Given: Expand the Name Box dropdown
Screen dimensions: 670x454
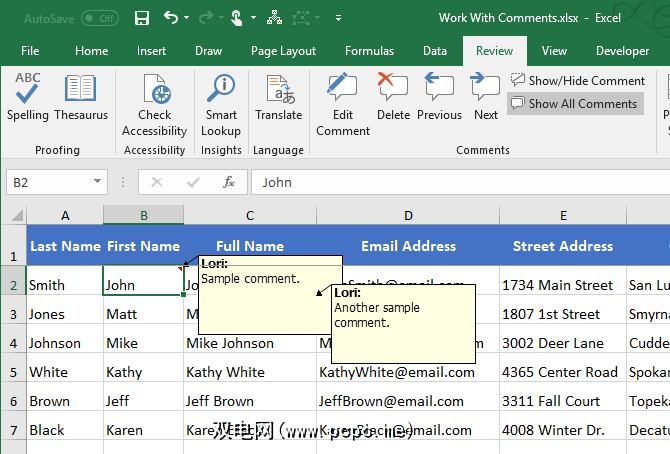Looking at the screenshot, I should pyautogui.click(x=97, y=182).
